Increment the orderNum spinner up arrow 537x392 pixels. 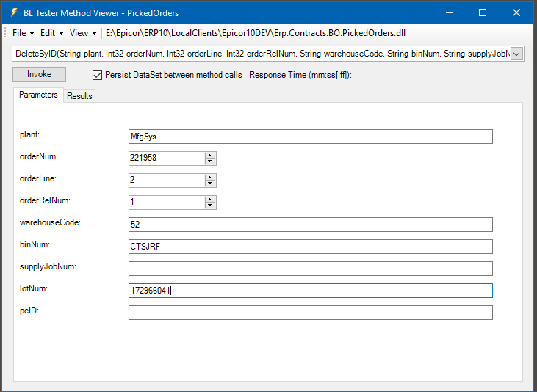210,155
